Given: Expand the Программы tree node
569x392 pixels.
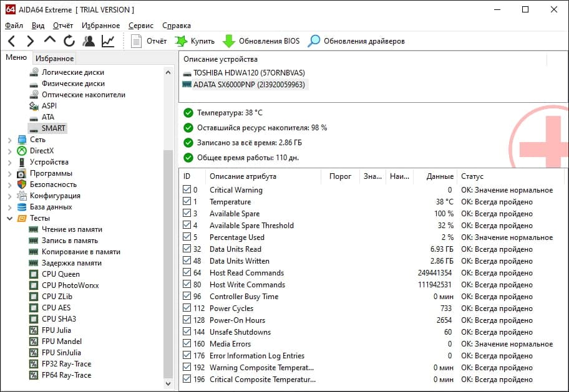Looking at the screenshot, I should point(10,174).
